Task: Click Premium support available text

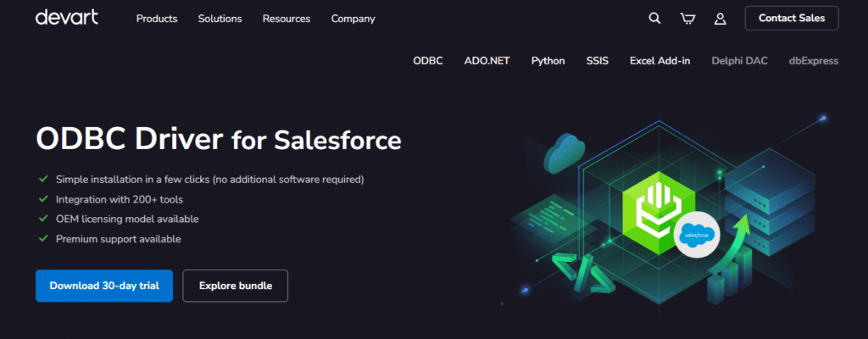Action: 119,239
